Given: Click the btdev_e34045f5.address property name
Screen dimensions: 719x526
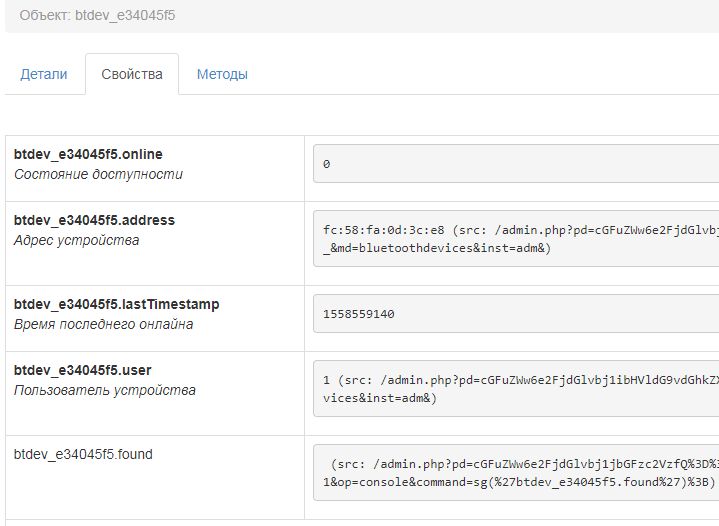Looking at the screenshot, I should (x=94, y=220).
